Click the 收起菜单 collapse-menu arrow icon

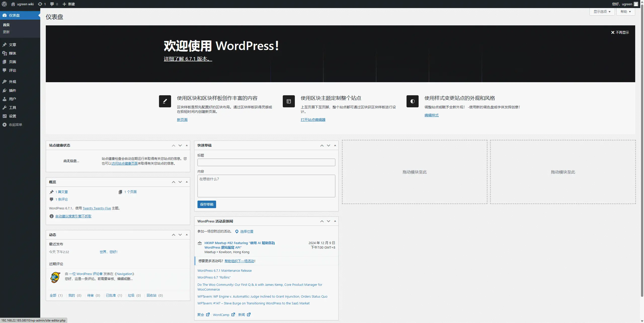coord(5,125)
